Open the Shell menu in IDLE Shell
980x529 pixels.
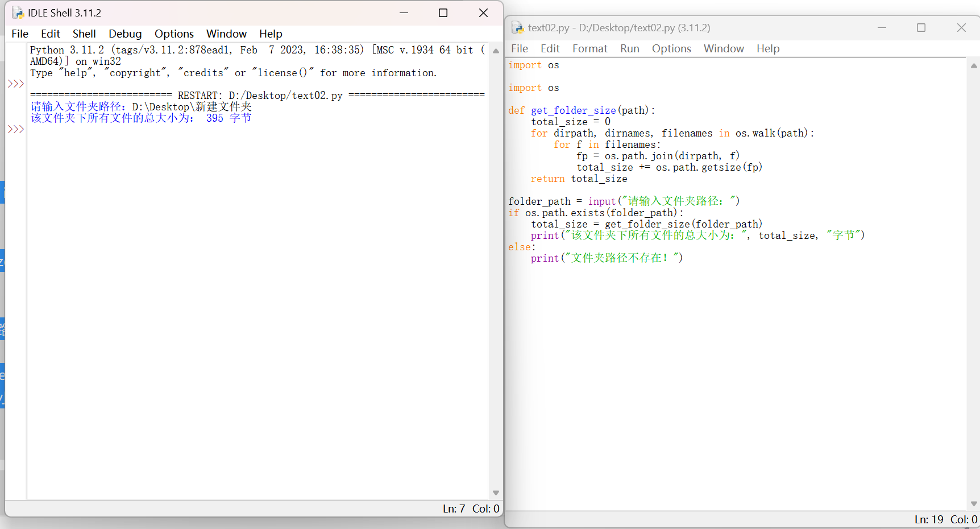(x=84, y=34)
